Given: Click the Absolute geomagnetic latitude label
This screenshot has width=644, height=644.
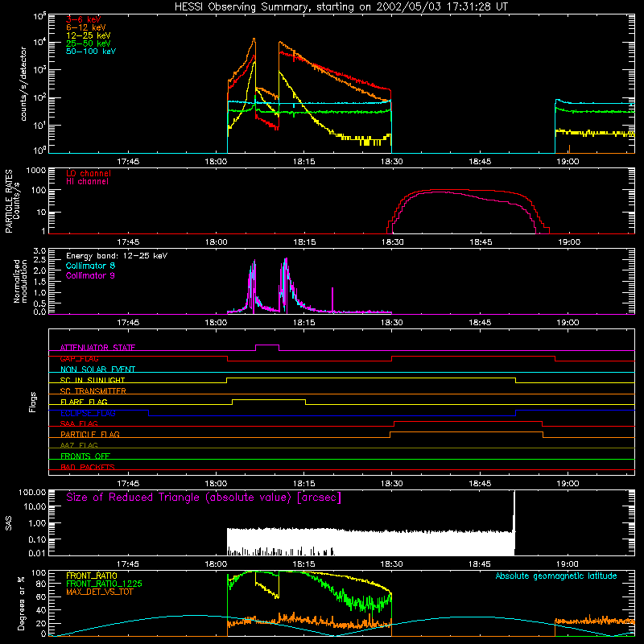Looking at the screenshot, I should pos(556,576).
